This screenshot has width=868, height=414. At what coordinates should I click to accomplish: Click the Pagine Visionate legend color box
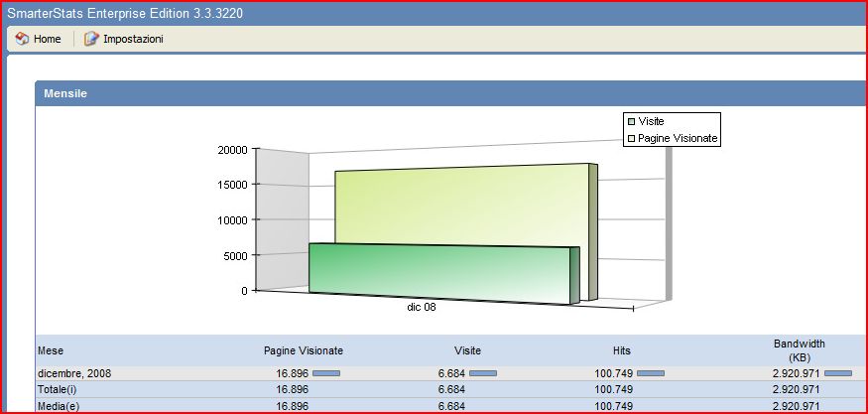[631, 139]
